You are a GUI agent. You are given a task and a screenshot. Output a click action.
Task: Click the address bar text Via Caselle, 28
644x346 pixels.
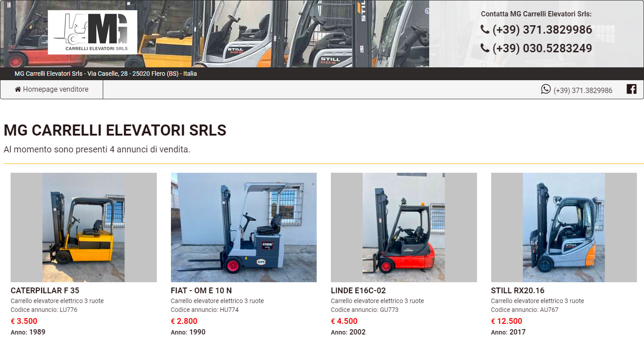point(107,74)
